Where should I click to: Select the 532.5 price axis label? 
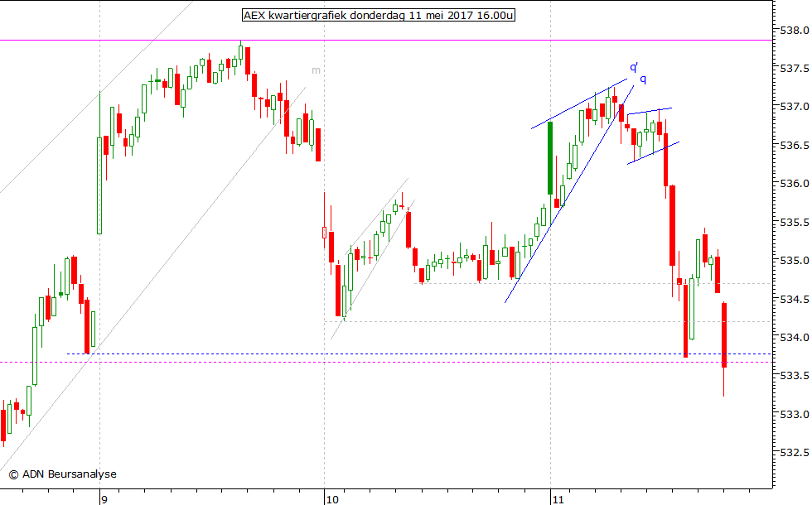click(795, 453)
